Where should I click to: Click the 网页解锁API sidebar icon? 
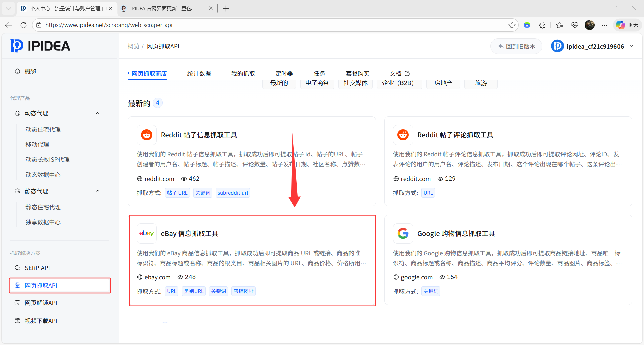click(17, 303)
